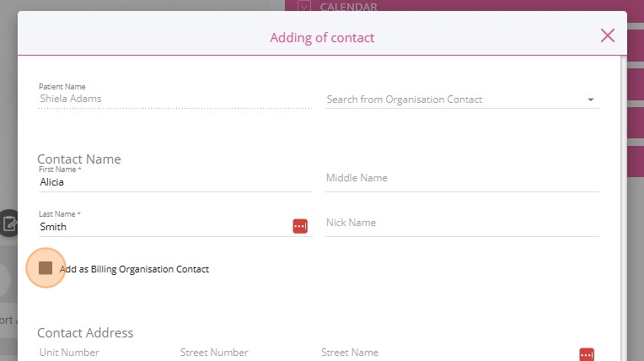The width and height of the screenshot is (644, 361).
Task: Click the Last Name field containing Smith
Action: pyautogui.click(x=164, y=226)
